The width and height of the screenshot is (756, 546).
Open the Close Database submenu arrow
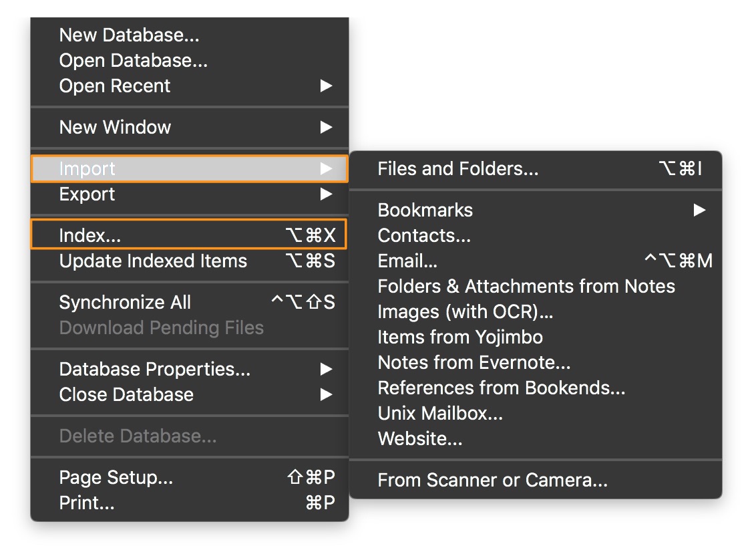326,395
